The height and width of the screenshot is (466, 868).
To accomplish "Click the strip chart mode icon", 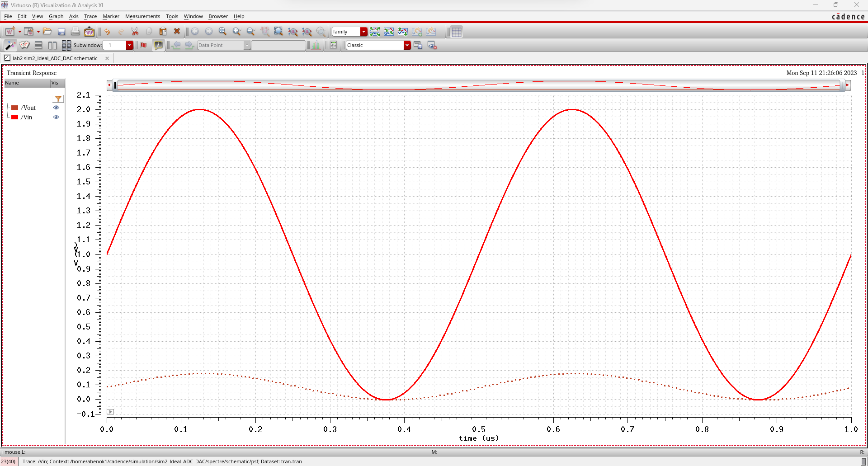I will click(x=375, y=32).
